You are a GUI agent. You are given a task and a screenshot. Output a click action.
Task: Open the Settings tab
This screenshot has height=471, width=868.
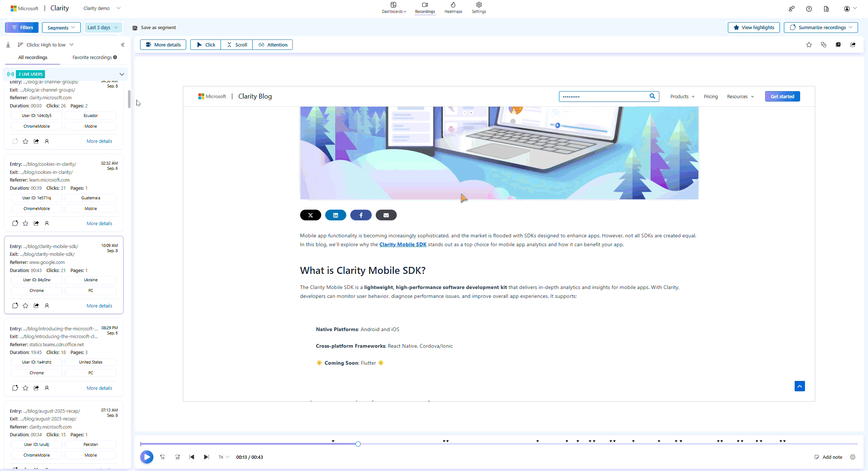479,8
